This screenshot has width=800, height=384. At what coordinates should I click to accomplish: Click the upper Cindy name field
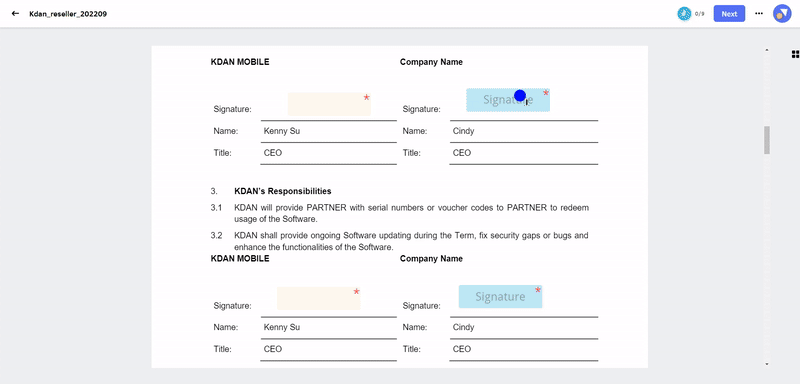click(x=523, y=132)
